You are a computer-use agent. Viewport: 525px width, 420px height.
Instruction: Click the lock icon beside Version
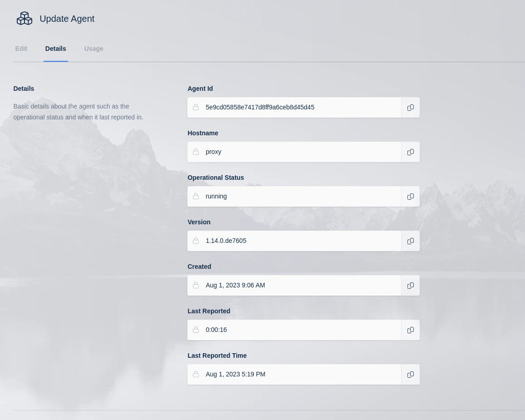point(196,241)
